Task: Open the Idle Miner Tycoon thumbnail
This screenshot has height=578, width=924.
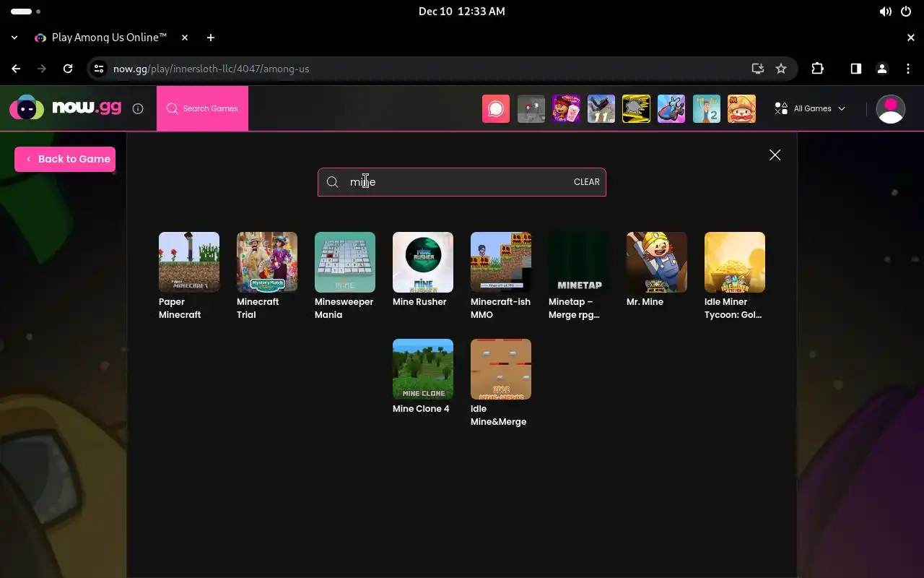Action: pos(735,262)
